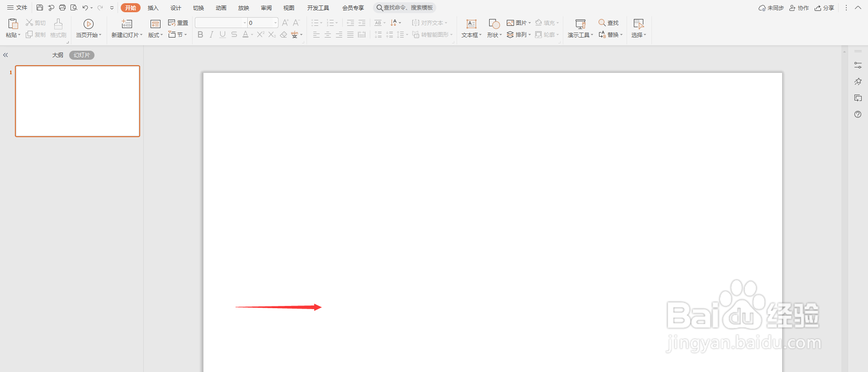868x372 pixels.
Task: Click the clear formatting eraser icon
Action: coord(283,34)
